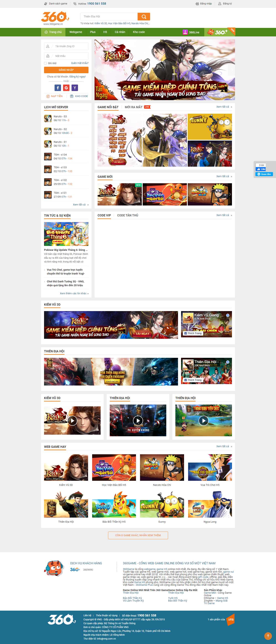Click the Quan tâm messenger button
The height and width of the screenshot is (644, 276).
(x=264, y=174)
